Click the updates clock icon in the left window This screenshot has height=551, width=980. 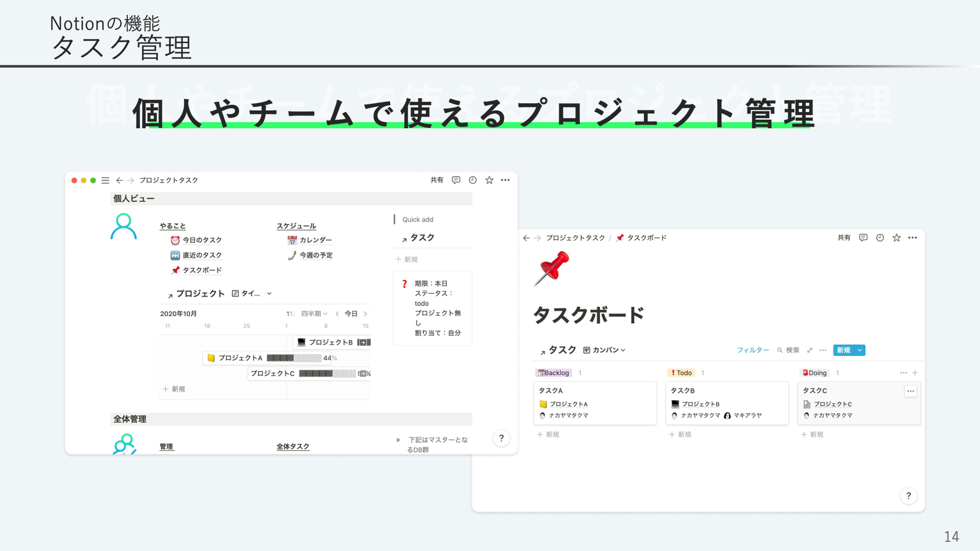[x=472, y=180]
